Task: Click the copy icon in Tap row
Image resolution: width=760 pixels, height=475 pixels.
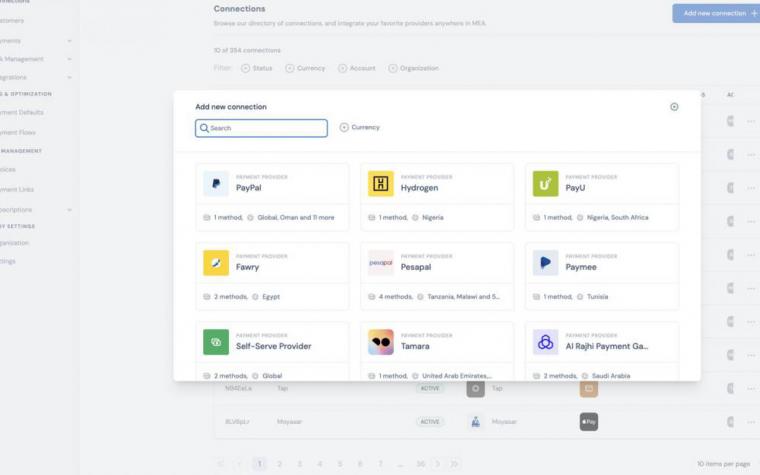Action: click(x=730, y=388)
